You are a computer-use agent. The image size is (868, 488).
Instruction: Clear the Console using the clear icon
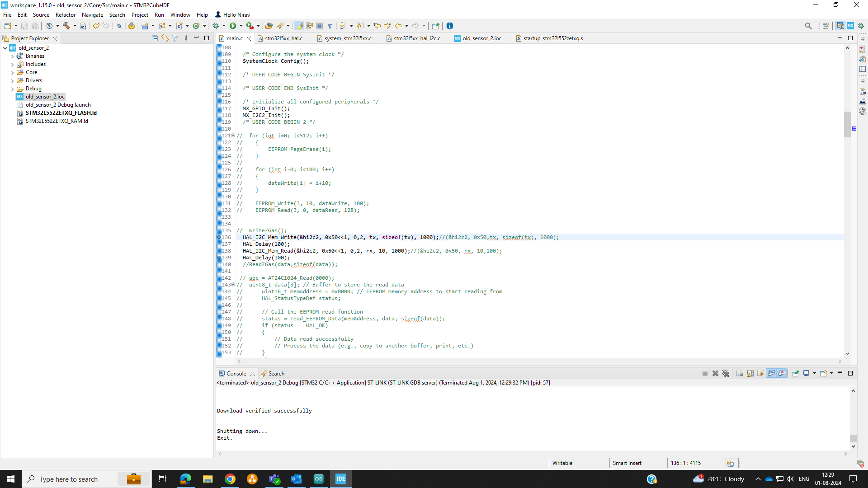[x=740, y=373]
